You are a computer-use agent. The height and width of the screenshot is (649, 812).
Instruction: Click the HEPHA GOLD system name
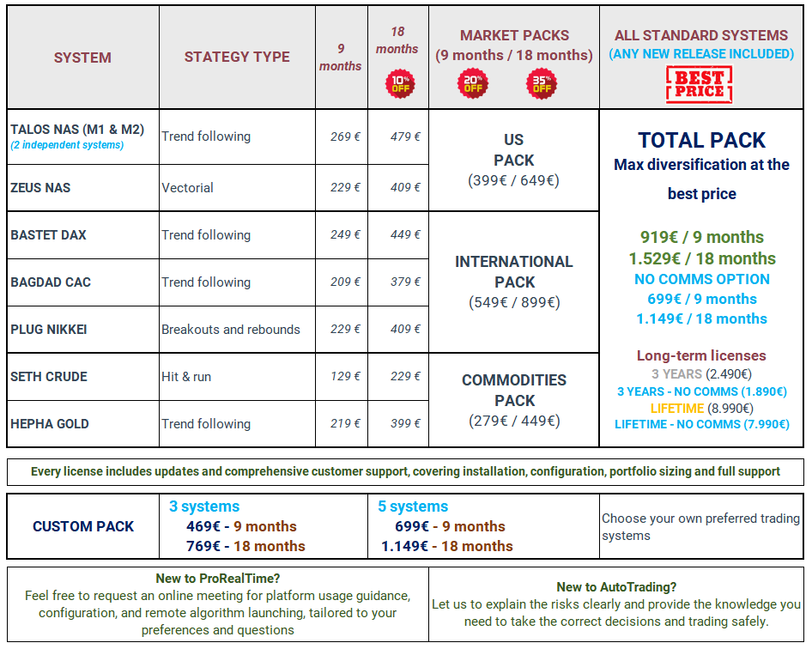(50, 424)
